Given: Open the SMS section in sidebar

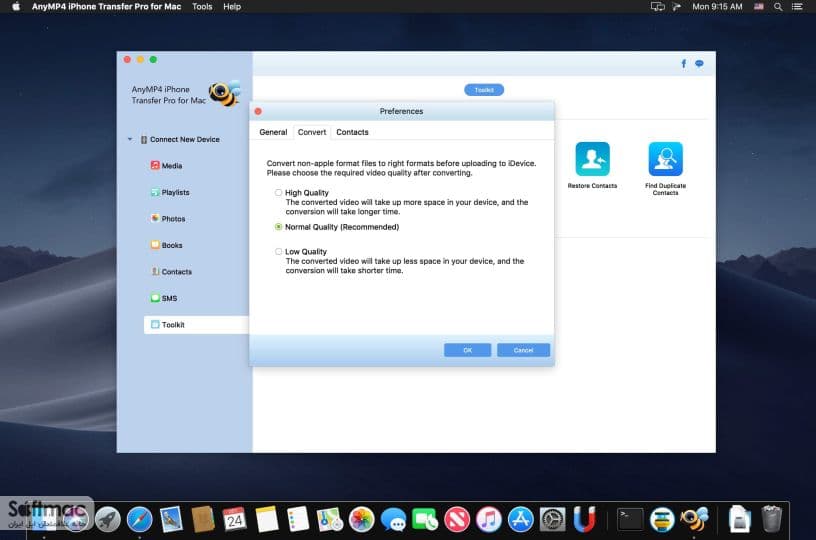Looking at the screenshot, I should (x=164, y=298).
